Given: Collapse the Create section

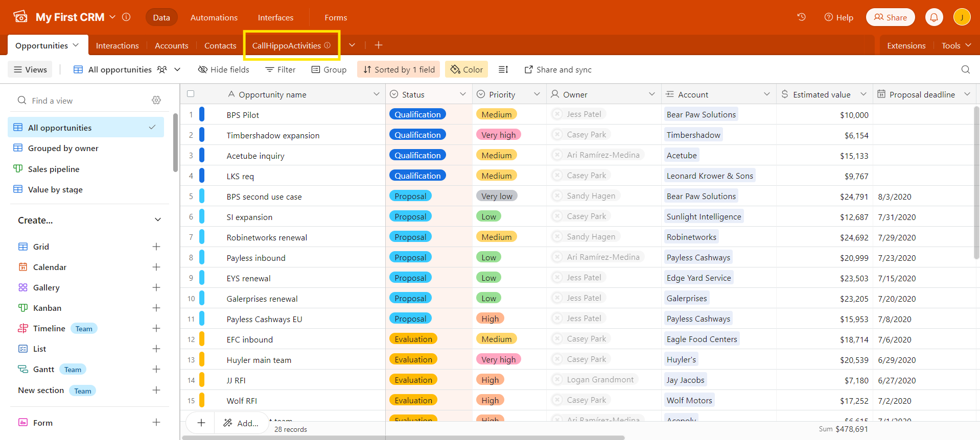Looking at the screenshot, I should pos(158,220).
